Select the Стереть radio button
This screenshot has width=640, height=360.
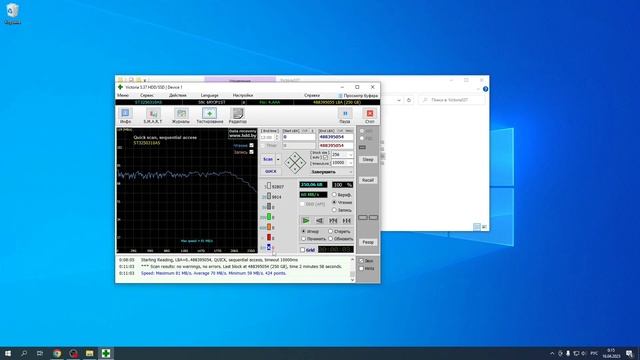coord(331,231)
